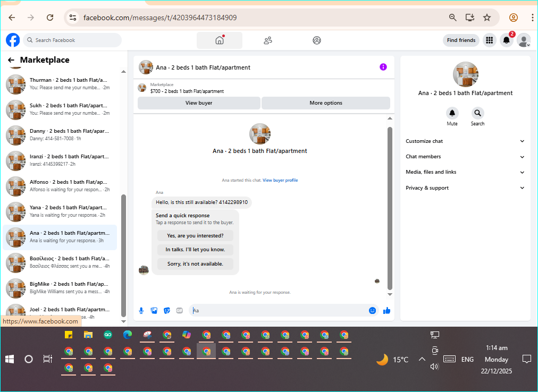This screenshot has width=538, height=392.
Task: Open the notifications bell
Action: [507, 40]
